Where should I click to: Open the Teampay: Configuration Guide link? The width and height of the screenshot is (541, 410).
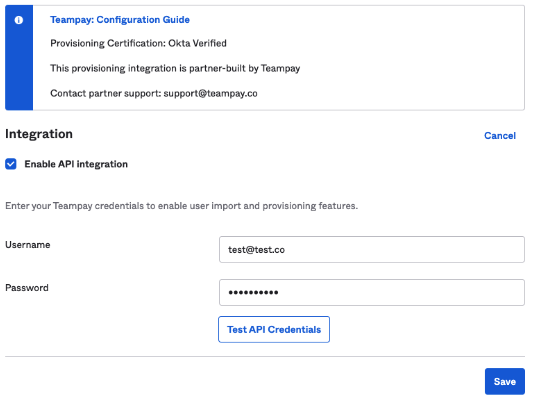point(120,20)
